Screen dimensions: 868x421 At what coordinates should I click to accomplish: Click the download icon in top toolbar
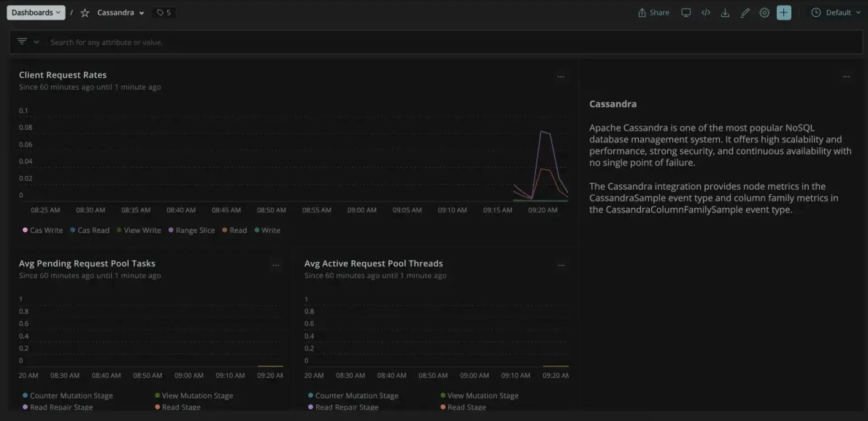tap(725, 13)
